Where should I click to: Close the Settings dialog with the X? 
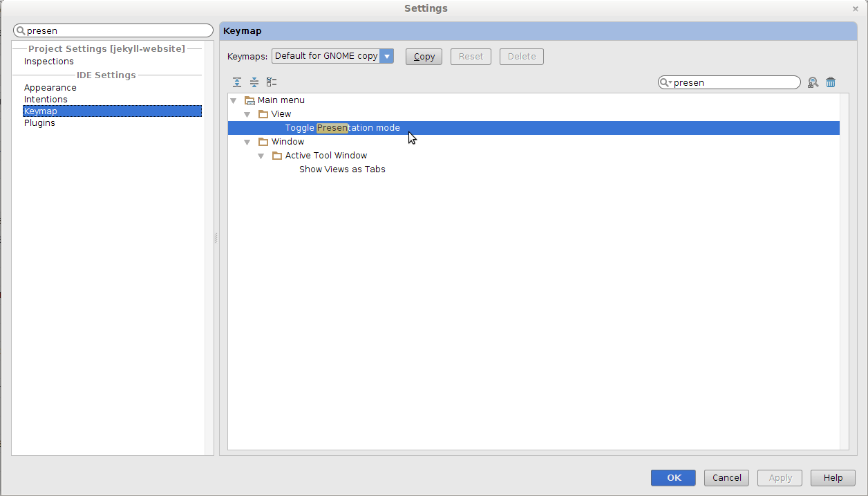click(x=856, y=9)
